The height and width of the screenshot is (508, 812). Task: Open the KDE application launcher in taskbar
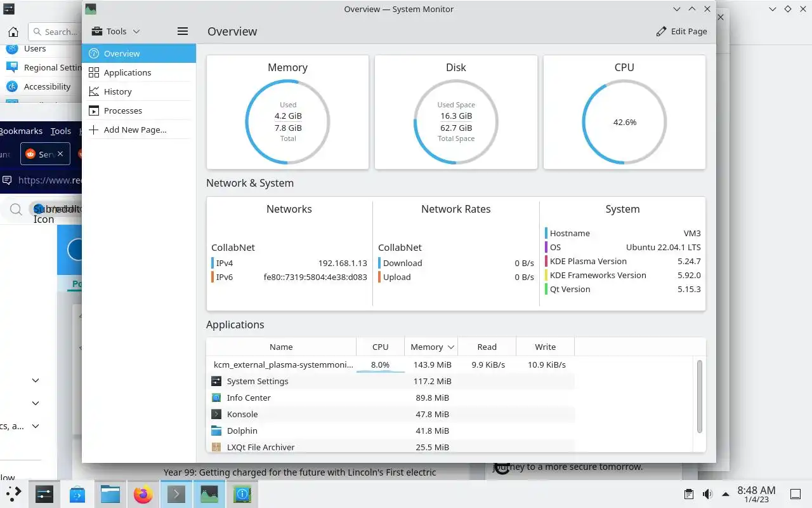(13, 494)
